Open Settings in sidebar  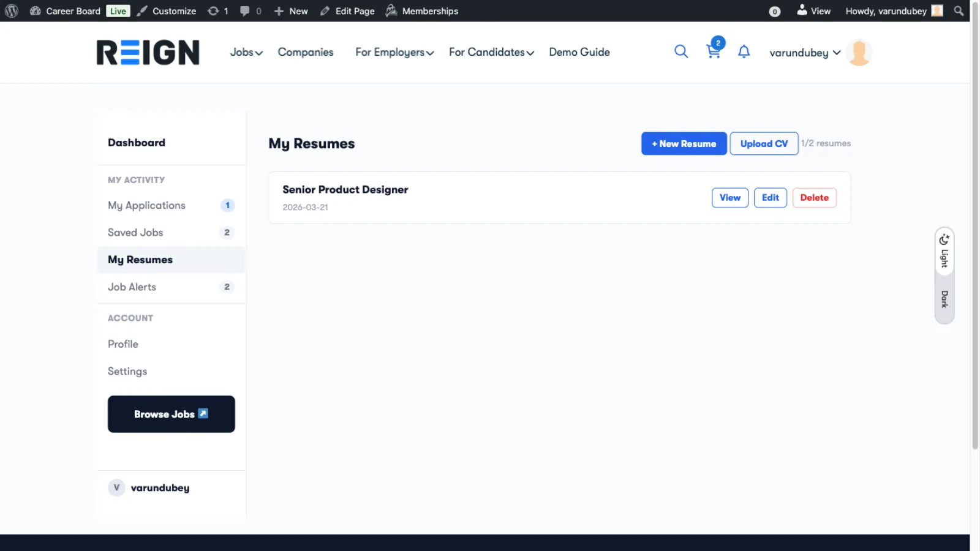(127, 371)
